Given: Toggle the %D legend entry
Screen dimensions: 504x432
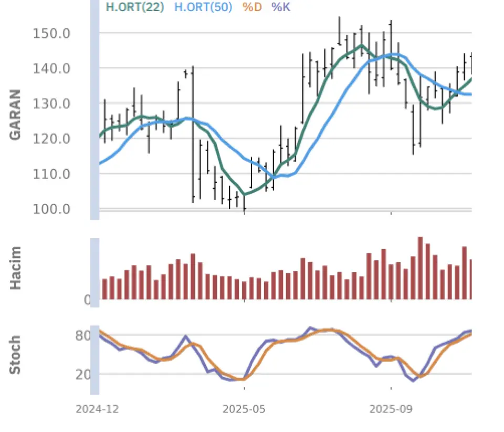Looking at the screenshot, I should click(x=254, y=7).
